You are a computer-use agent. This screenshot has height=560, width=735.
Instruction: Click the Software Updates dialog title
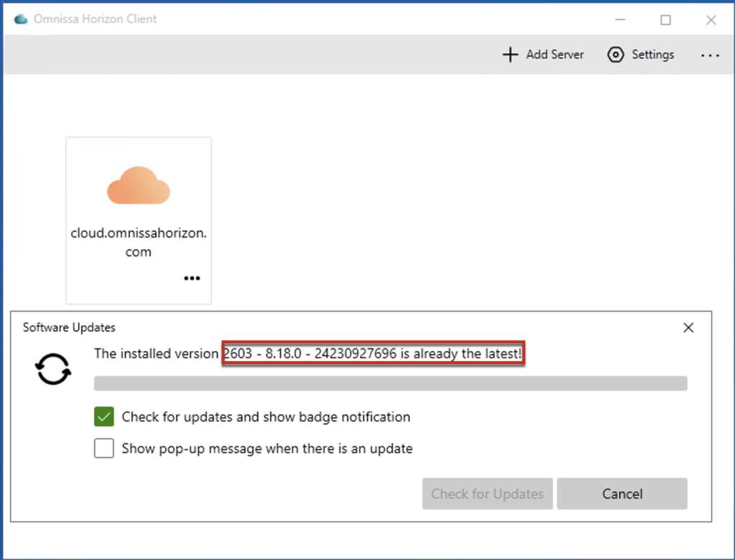[x=69, y=327]
